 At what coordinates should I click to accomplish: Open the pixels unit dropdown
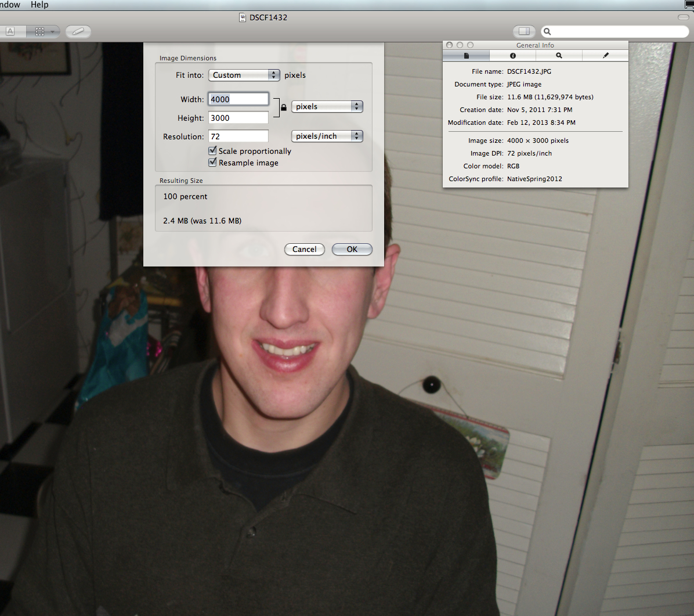327,106
